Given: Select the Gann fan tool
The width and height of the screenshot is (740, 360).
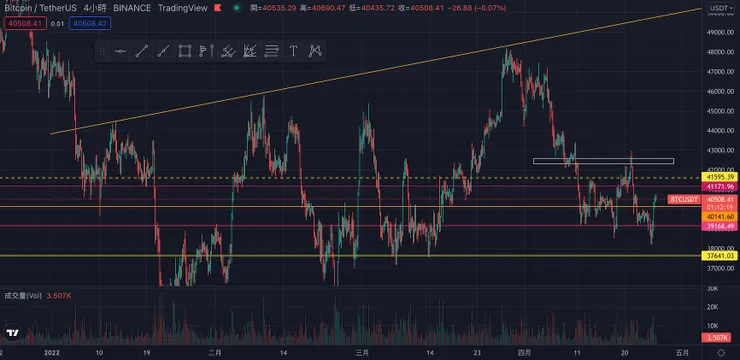Looking at the screenshot, I should [x=250, y=51].
